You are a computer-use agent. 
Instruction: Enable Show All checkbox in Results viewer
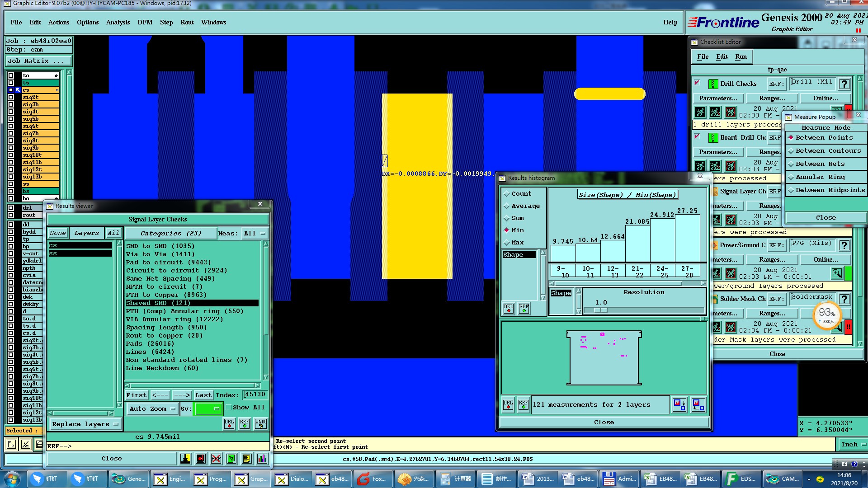click(229, 408)
